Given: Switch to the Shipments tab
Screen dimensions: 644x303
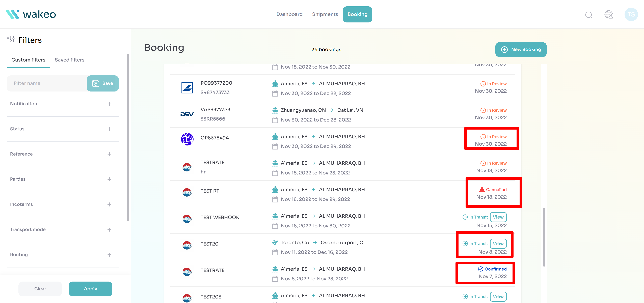Looking at the screenshot, I should click(325, 14).
